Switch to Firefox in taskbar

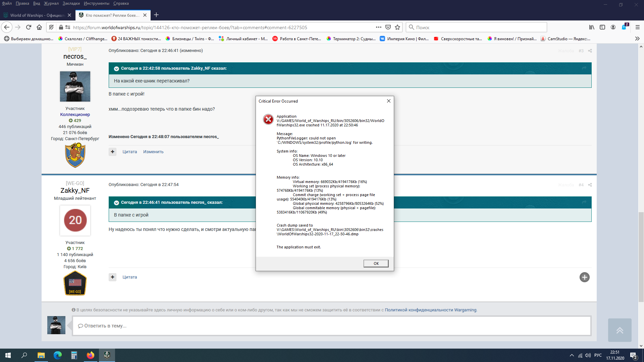pyautogui.click(x=91, y=355)
